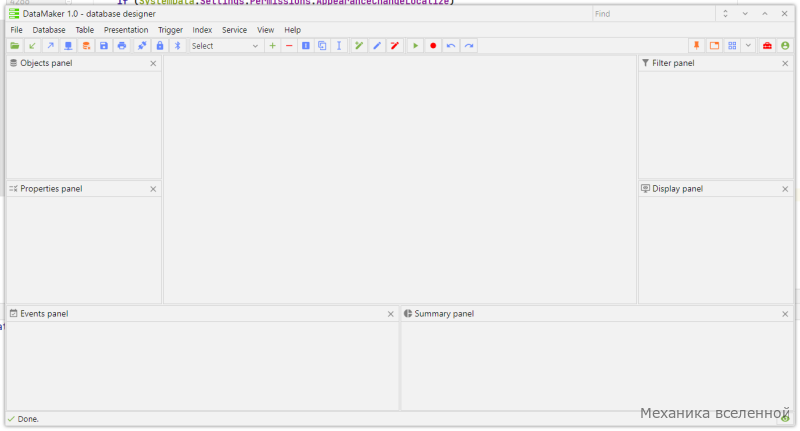
Task: Open the Select combo box
Action: 225,46
